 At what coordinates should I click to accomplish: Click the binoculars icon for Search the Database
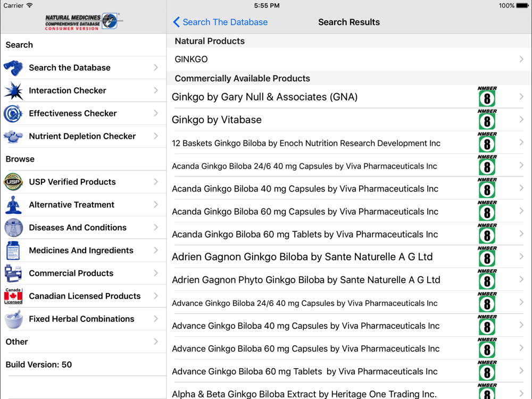point(13,68)
